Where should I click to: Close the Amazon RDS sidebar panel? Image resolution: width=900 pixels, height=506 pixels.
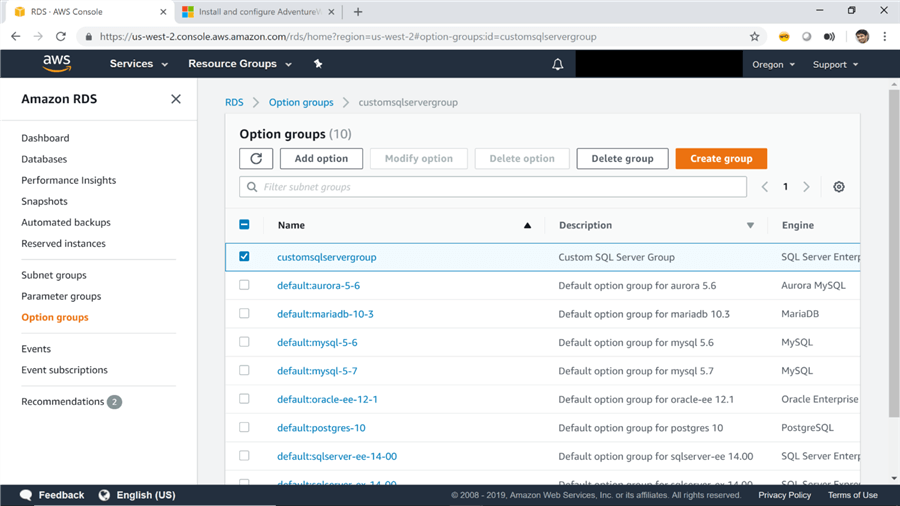coord(176,99)
